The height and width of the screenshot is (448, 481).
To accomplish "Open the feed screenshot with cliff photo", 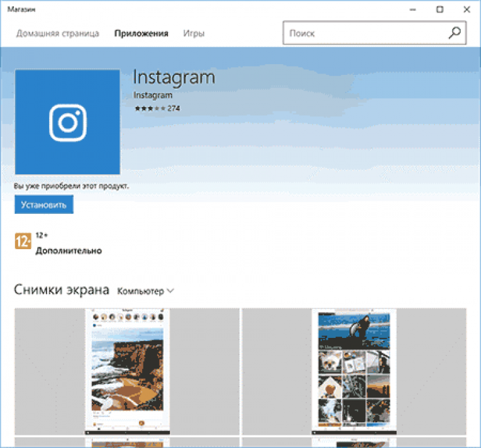I will (127, 371).
